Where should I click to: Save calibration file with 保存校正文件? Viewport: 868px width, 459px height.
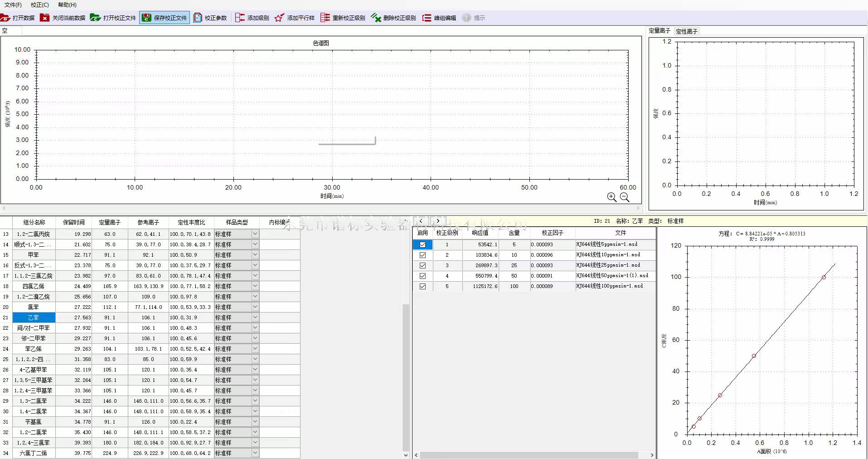[x=165, y=18]
